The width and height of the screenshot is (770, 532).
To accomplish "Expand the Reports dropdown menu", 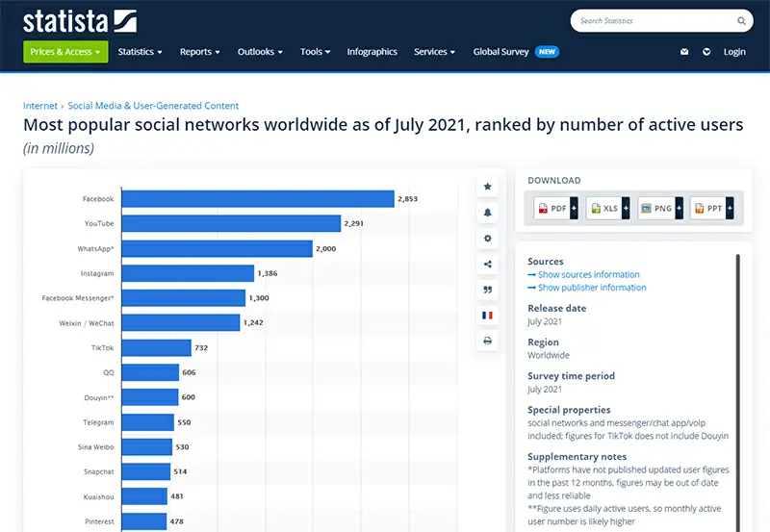I will coord(199,52).
